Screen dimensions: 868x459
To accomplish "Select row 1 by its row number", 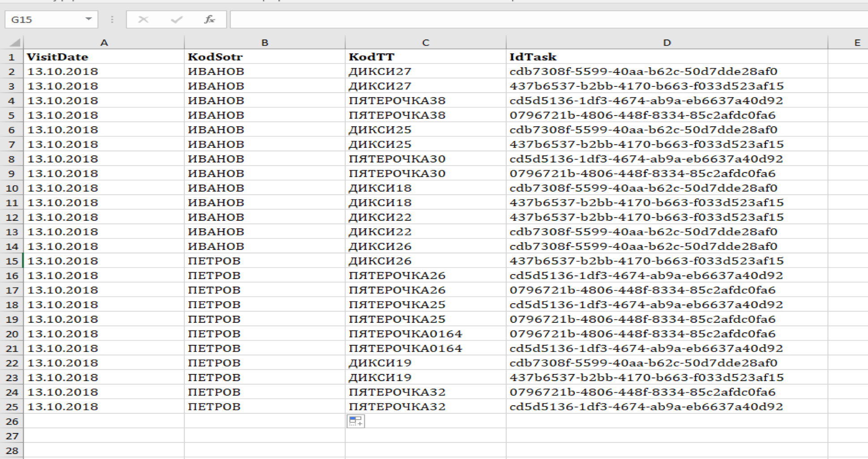I will click(12, 57).
